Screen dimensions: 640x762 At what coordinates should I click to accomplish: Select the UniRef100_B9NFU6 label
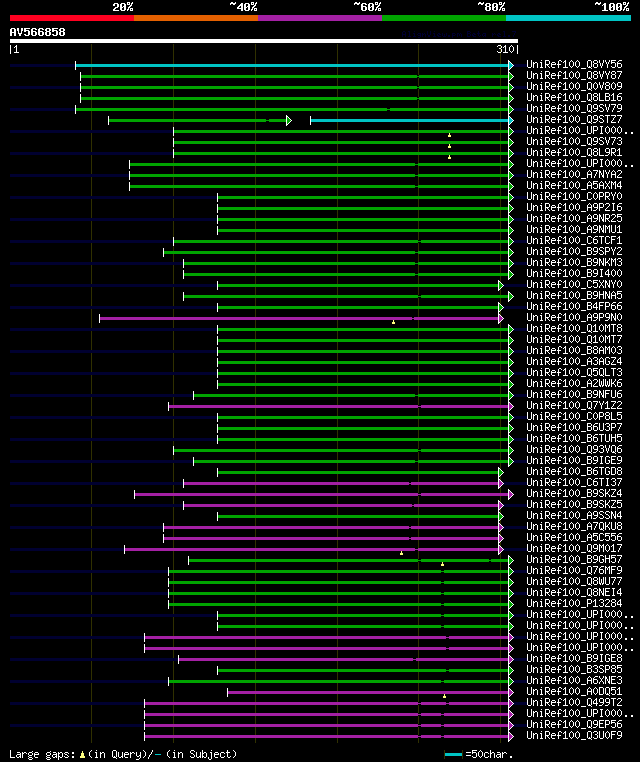[574, 395]
